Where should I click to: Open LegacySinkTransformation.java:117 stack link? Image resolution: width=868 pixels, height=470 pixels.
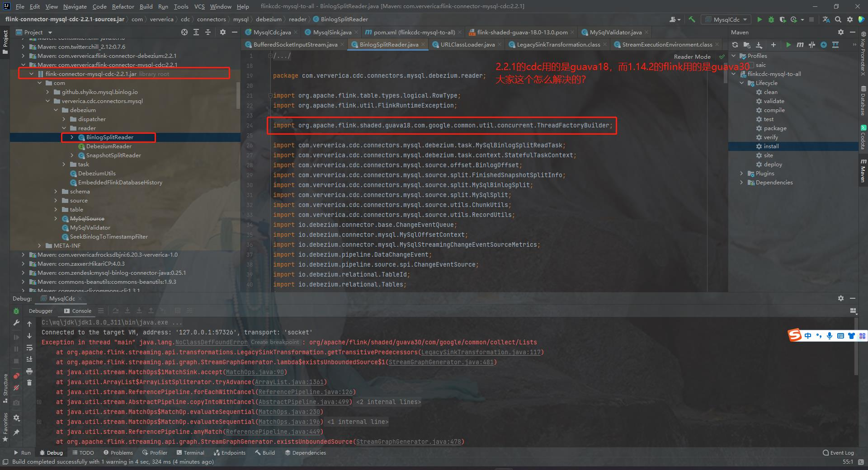pyautogui.click(x=481, y=352)
